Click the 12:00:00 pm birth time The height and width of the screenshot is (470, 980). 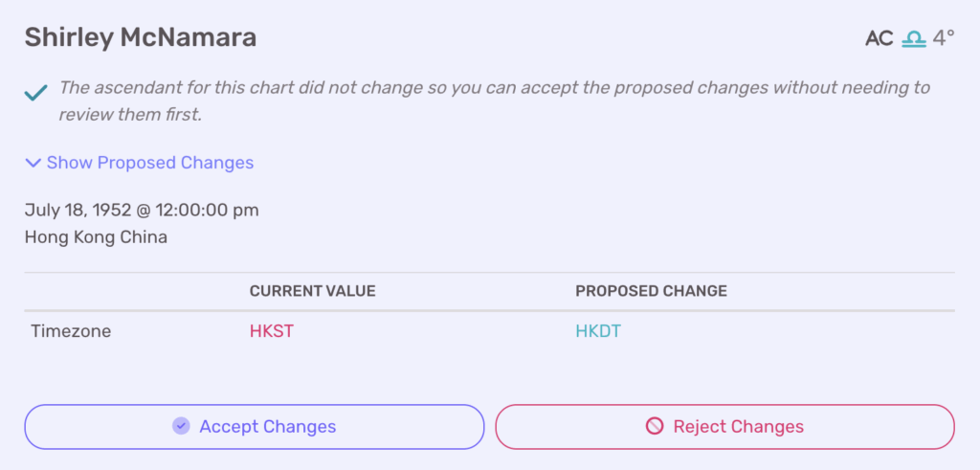pos(199,210)
